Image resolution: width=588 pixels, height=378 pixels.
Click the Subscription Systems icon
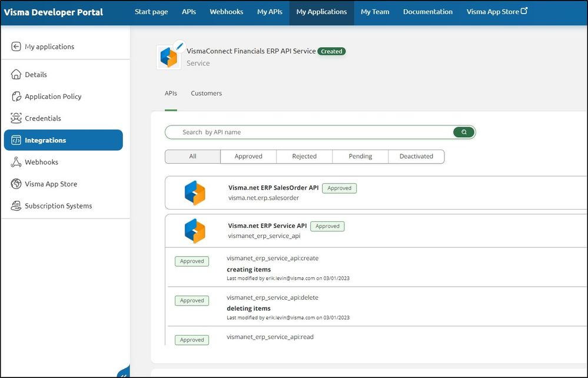[x=16, y=205]
